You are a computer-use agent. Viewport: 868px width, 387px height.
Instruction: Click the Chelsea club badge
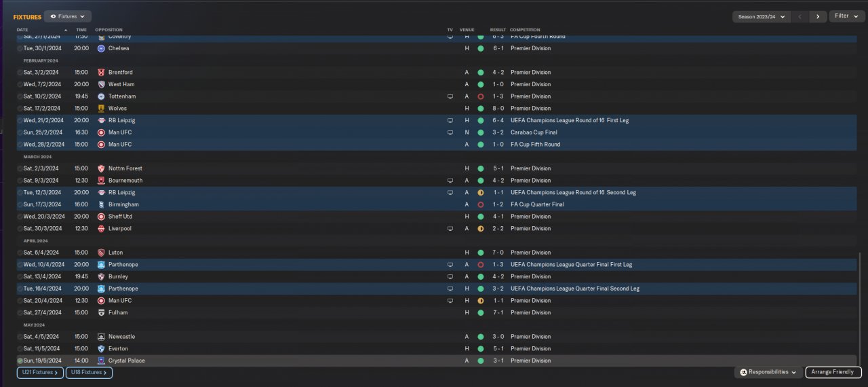(101, 48)
